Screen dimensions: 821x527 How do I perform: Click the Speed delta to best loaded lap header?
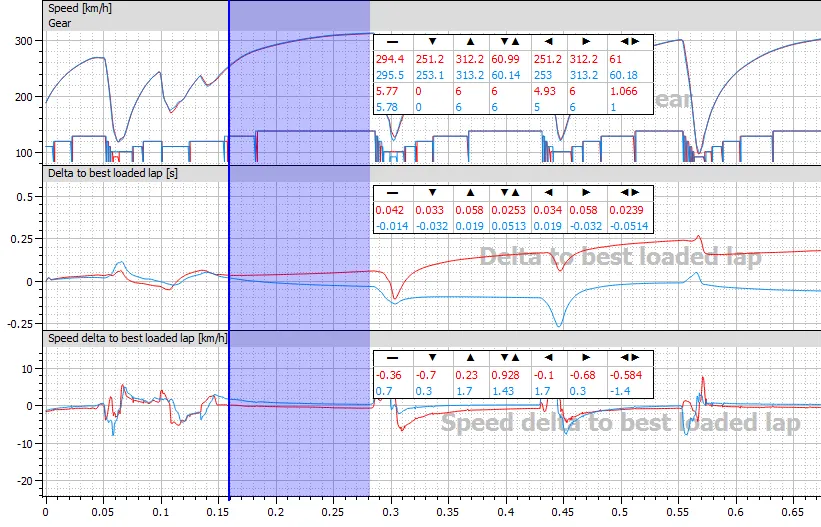tap(138, 338)
